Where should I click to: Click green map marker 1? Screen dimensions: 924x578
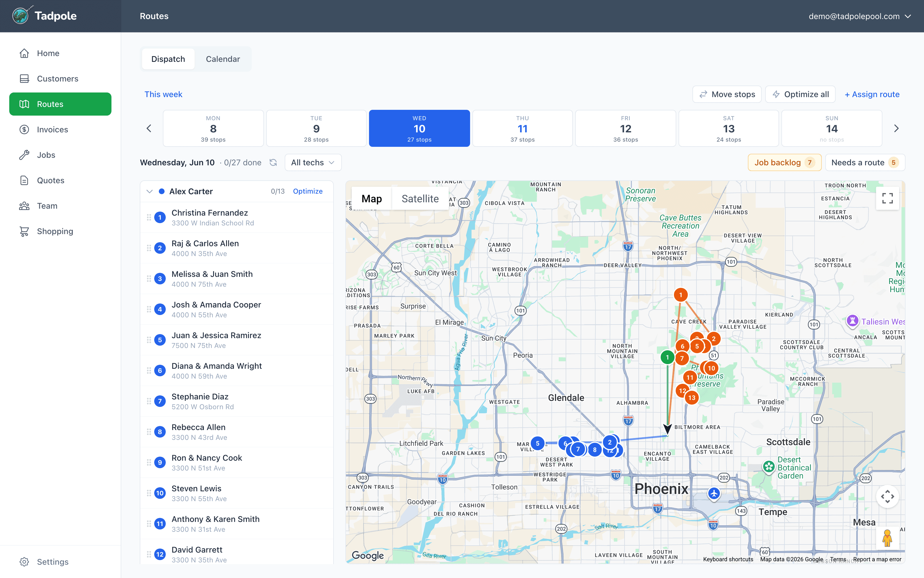pyautogui.click(x=667, y=357)
